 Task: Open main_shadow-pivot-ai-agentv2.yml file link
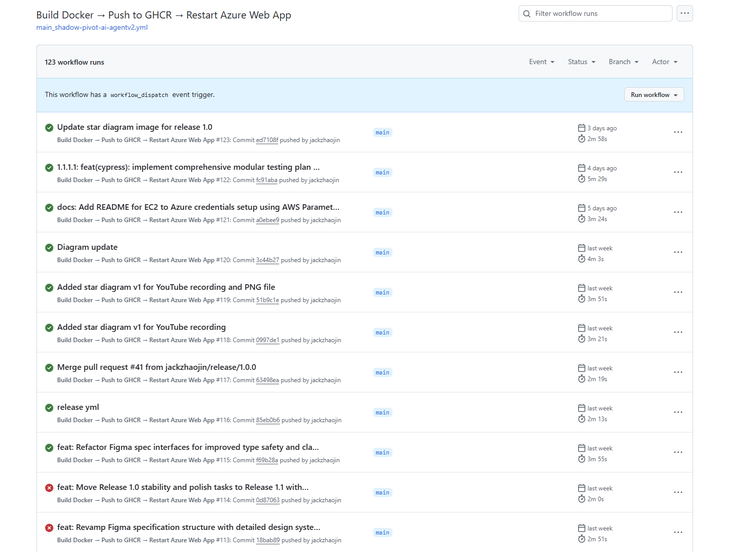click(92, 27)
